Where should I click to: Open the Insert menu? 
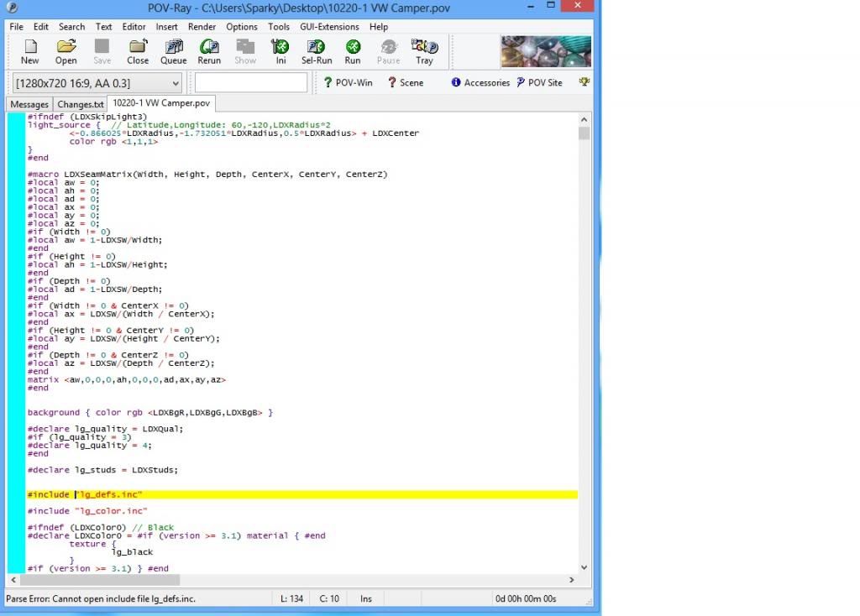166,27
